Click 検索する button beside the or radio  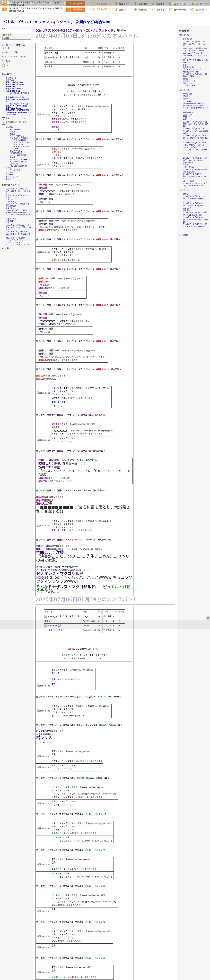tap(20, 45)
